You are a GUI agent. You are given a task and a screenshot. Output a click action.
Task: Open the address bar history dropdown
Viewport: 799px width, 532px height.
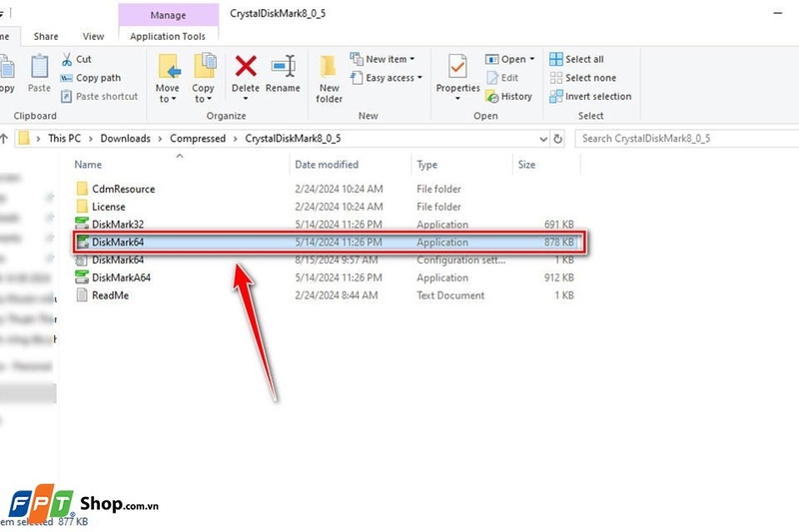543,139
